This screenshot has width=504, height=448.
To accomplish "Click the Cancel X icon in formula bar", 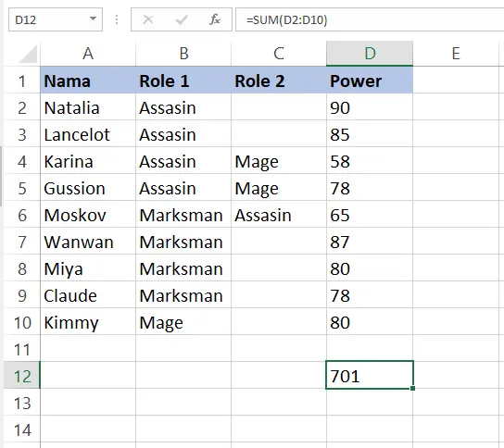I will pos(148,19).
